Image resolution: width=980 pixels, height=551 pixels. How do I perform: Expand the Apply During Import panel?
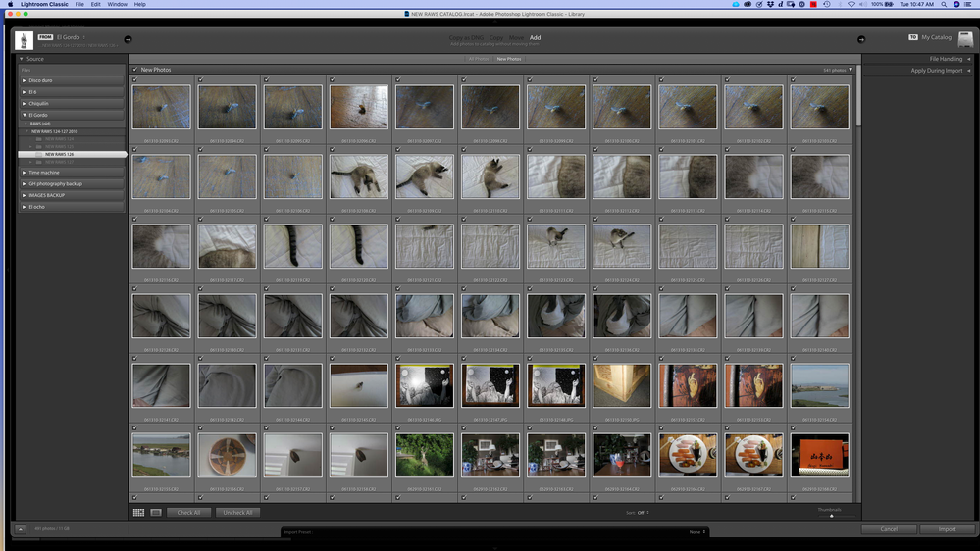point(936,71)
